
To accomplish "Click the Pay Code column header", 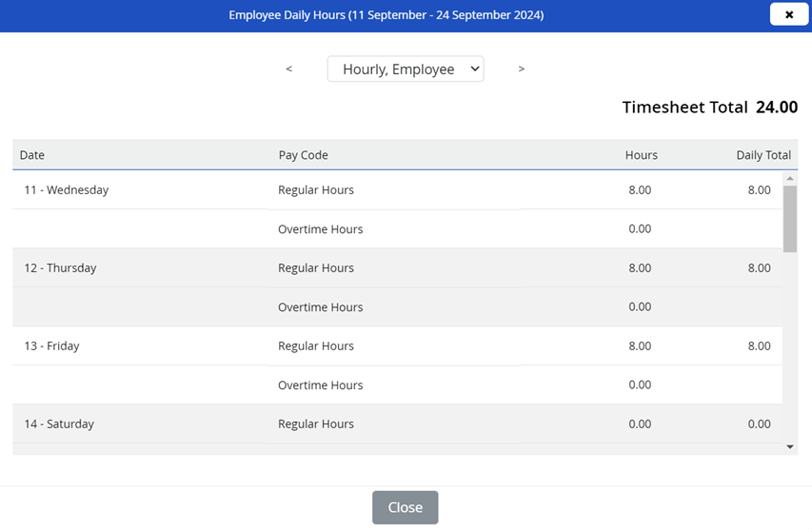I will (x=303, y=155).
